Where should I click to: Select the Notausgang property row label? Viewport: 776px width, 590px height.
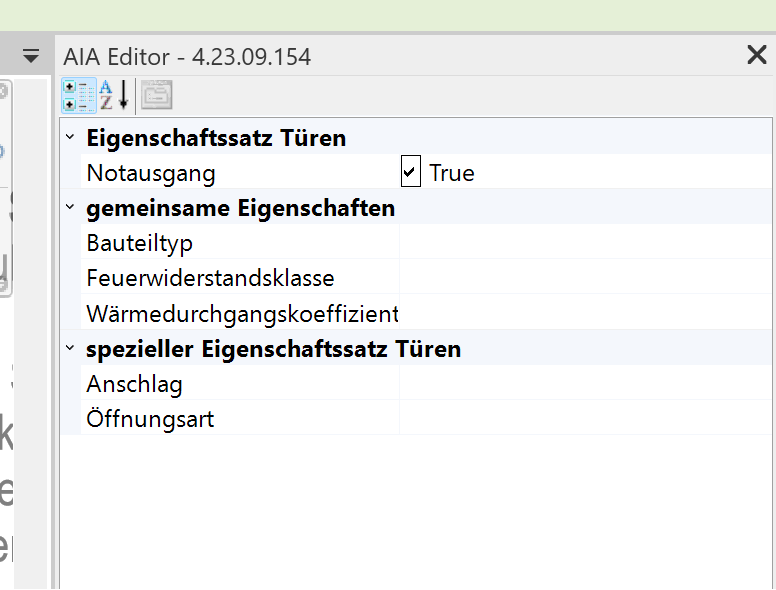pyautogui.click(x=151, y=173)
